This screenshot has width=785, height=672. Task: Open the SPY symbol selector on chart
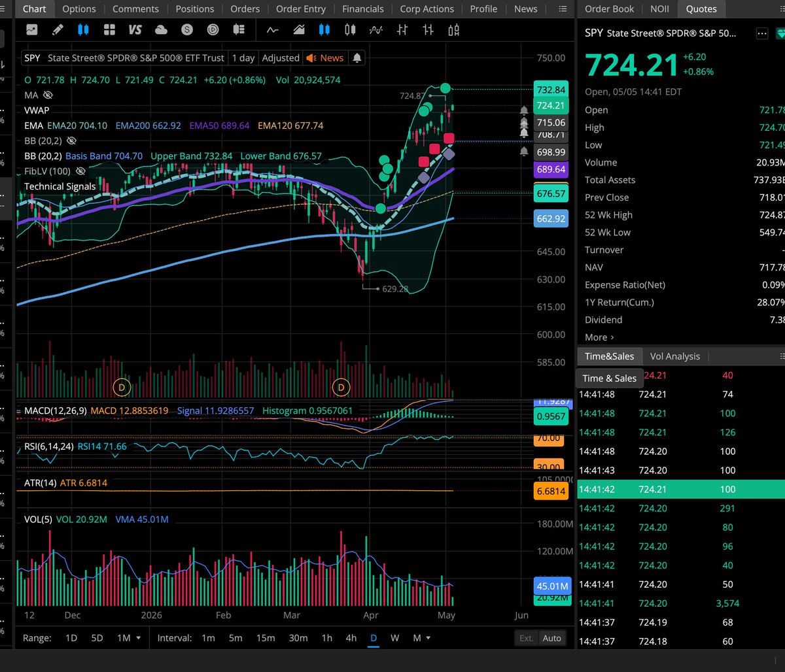coord(32,58)
